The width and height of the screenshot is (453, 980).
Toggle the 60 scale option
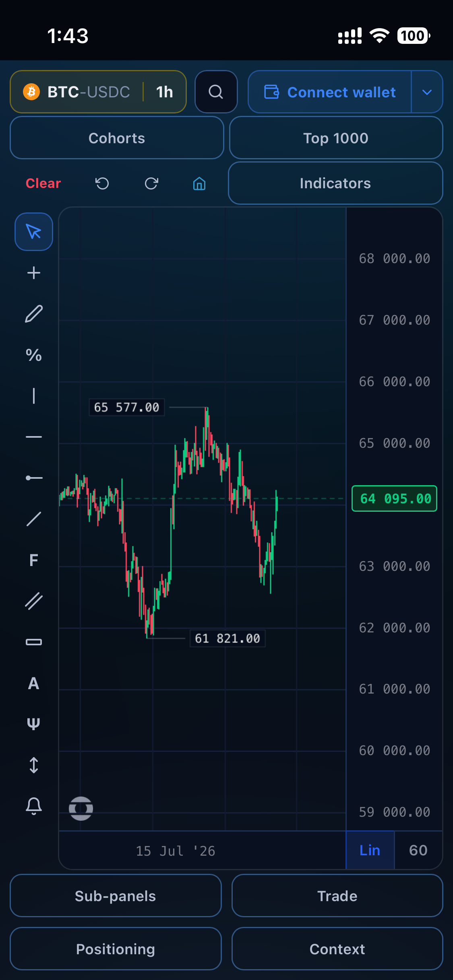tap(418, 850)
